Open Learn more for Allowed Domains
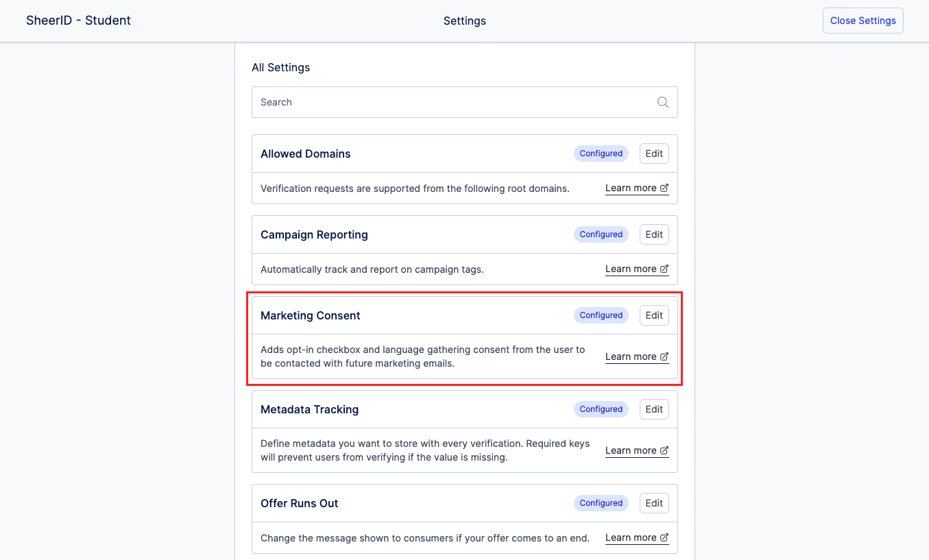Image resolution: width=929 pixels, height=560 pixels. point(631,188)
